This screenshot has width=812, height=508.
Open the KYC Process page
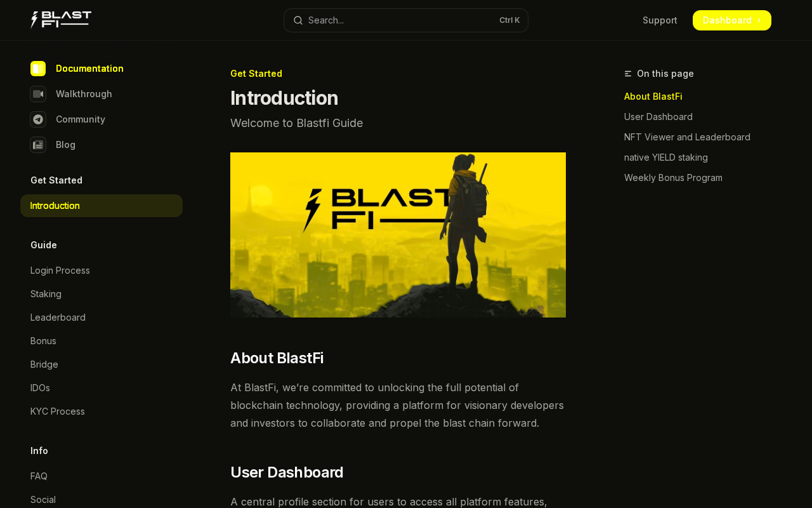click(58, 411)
